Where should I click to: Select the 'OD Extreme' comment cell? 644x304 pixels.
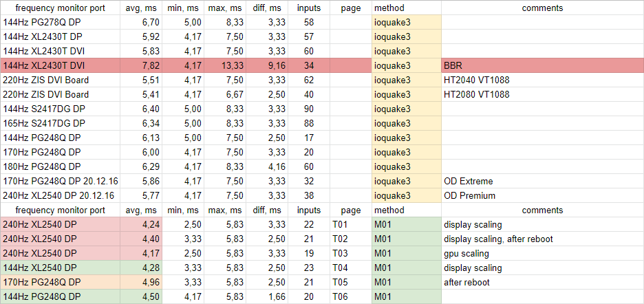541,181
